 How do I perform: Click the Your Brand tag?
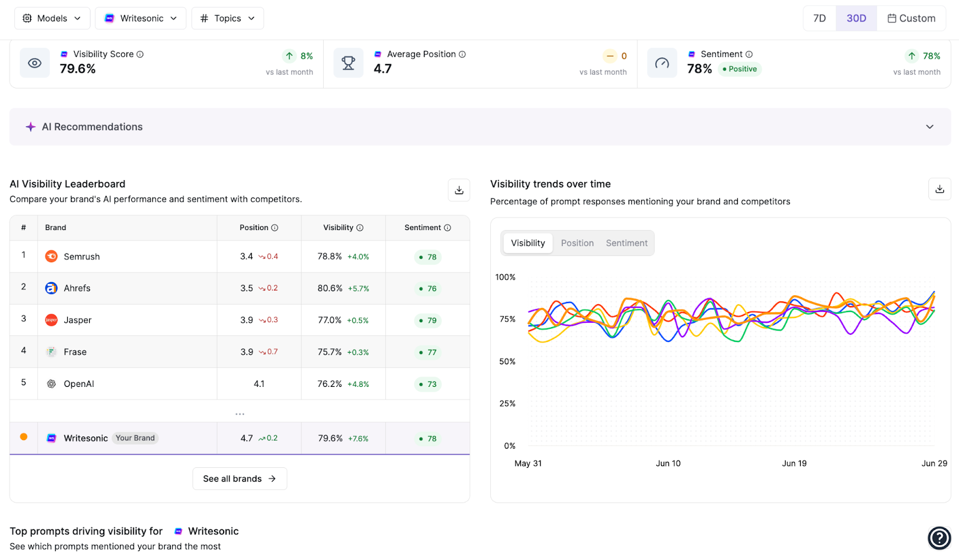(x=135, y=438)
